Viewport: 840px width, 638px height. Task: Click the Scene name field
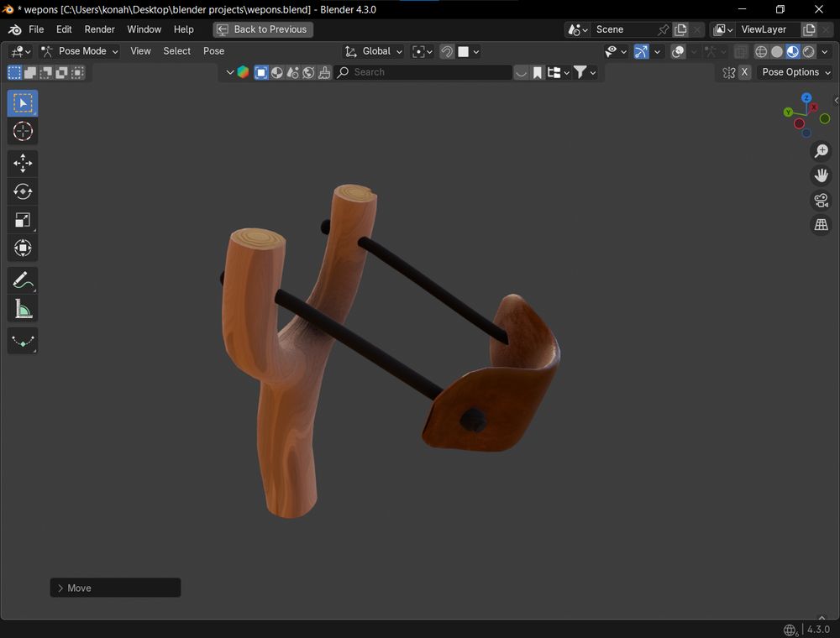(624, 29)
